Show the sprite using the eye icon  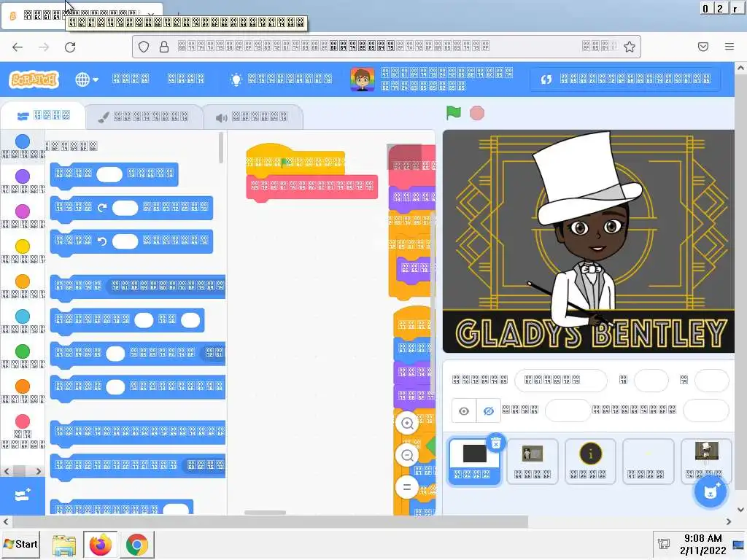click(463, 411)
